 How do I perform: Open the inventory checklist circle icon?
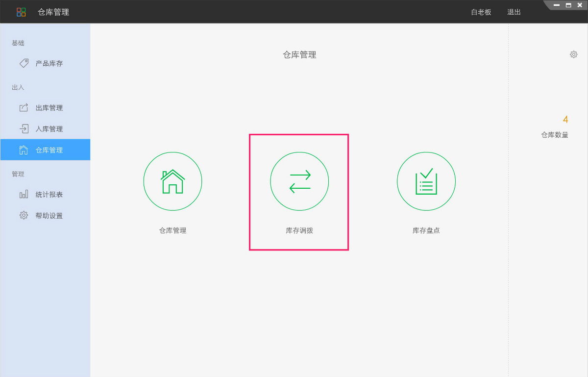426,181
